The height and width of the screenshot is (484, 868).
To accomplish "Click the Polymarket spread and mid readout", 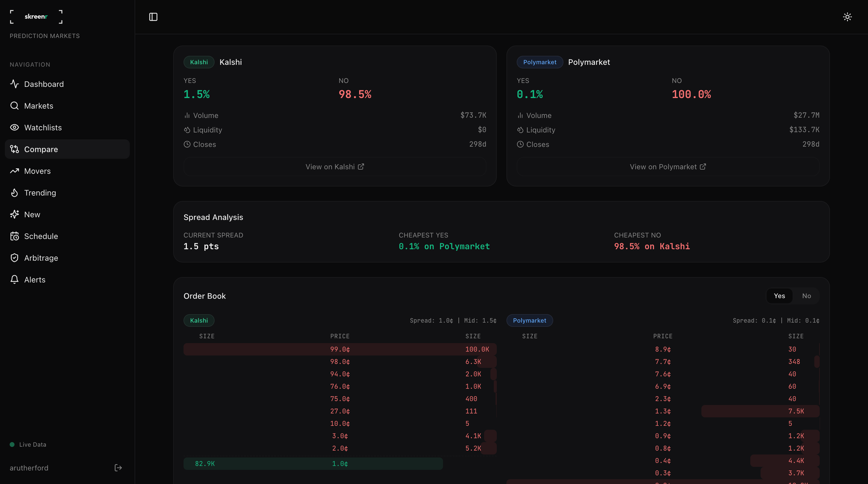I will click(x=776, y=320).
